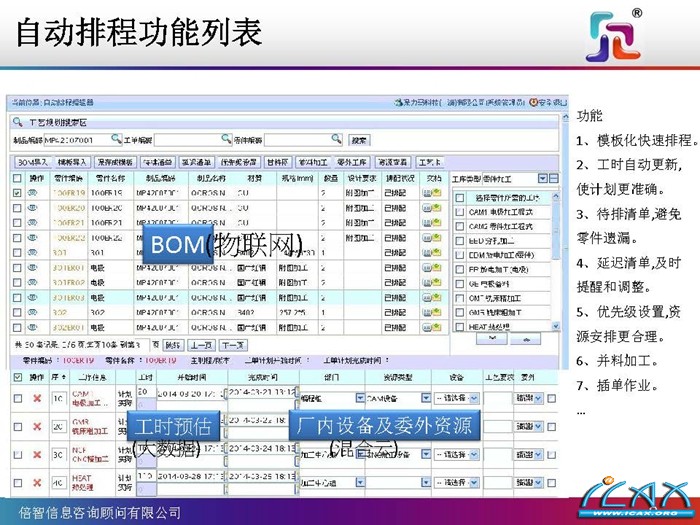Click the 工艺规划搜索区 magnifier icon
This screenshot has height=525, width=700.
[x=17, y=122]
